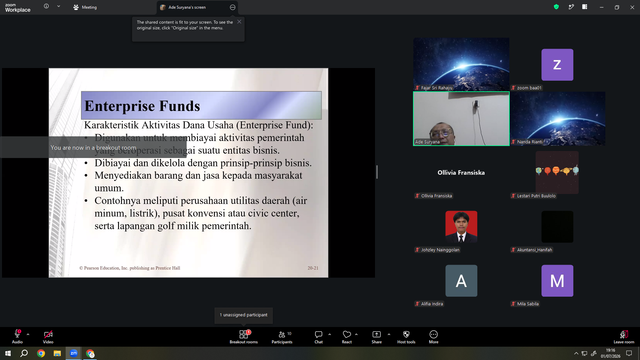Viewport: 640px width, 360px height.
Task: Select Lestari Putri Buulolo's planets avatar
Action: pos(557,173)
